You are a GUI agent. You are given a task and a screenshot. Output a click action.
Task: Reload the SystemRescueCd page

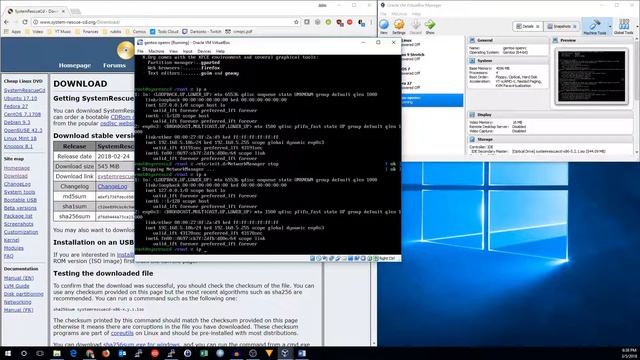[x=25, y=22]
